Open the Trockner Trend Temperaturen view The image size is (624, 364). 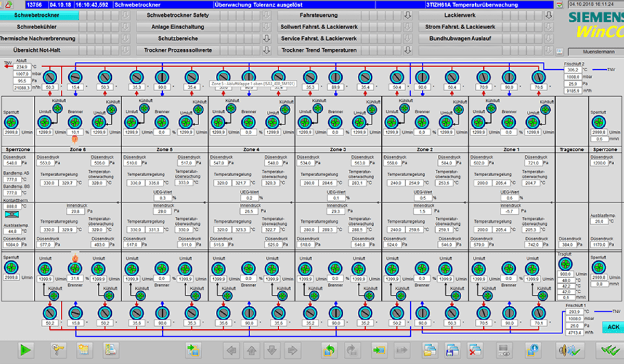pos(319,50)
